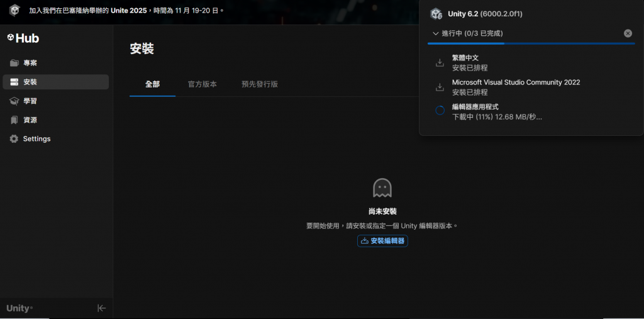The height and width of the screenshot is (319, 644).
Task: Click the folder icon beside 專案
Action: tap(14, 63)
